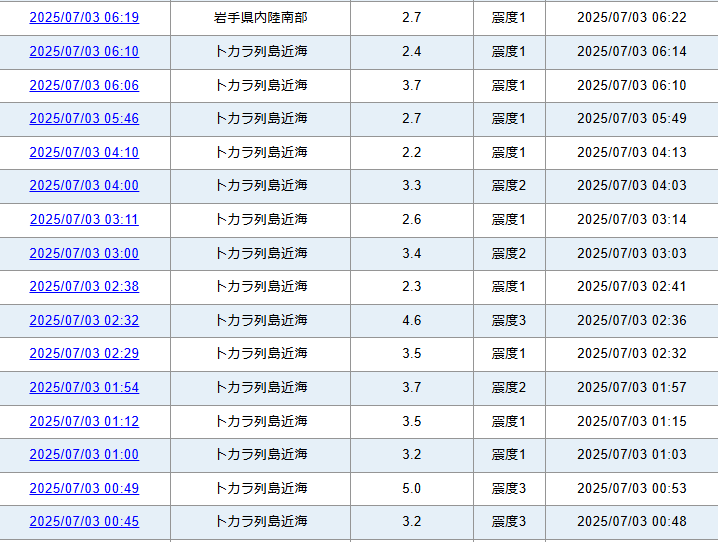This screenshot has width=718, height=542.
Task: Open the 2025/07/03 06:19 earthquake link
Action: [x=84, y=17]
